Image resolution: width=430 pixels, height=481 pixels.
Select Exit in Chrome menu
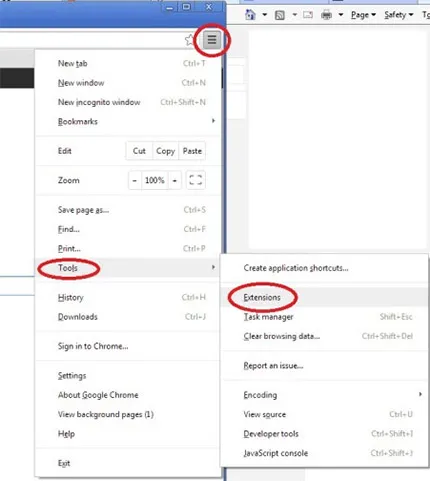[x=128, y=463]
